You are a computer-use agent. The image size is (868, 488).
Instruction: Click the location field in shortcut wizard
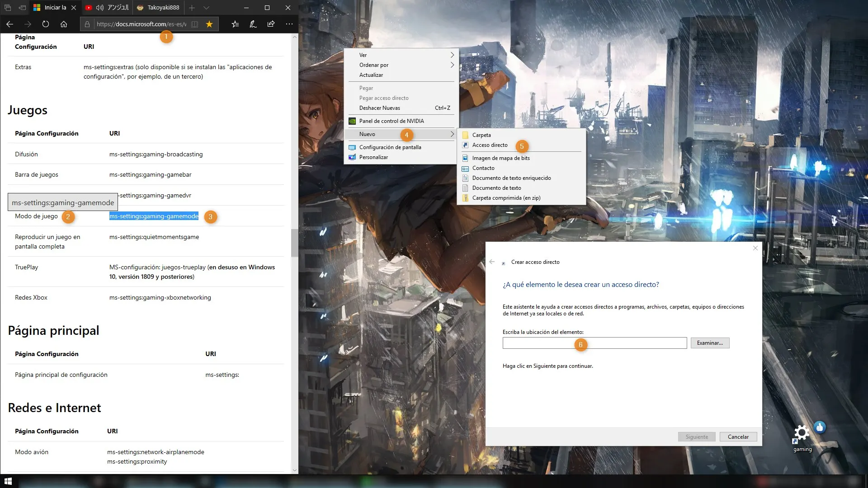pos(594,343)
